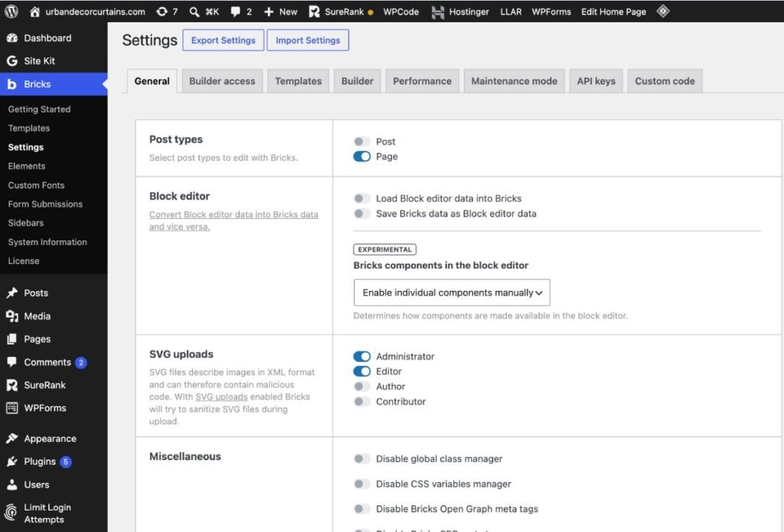Click the Plugins plug icon
The width and height of the screenshot is (784, 532).
pos(12,462)
